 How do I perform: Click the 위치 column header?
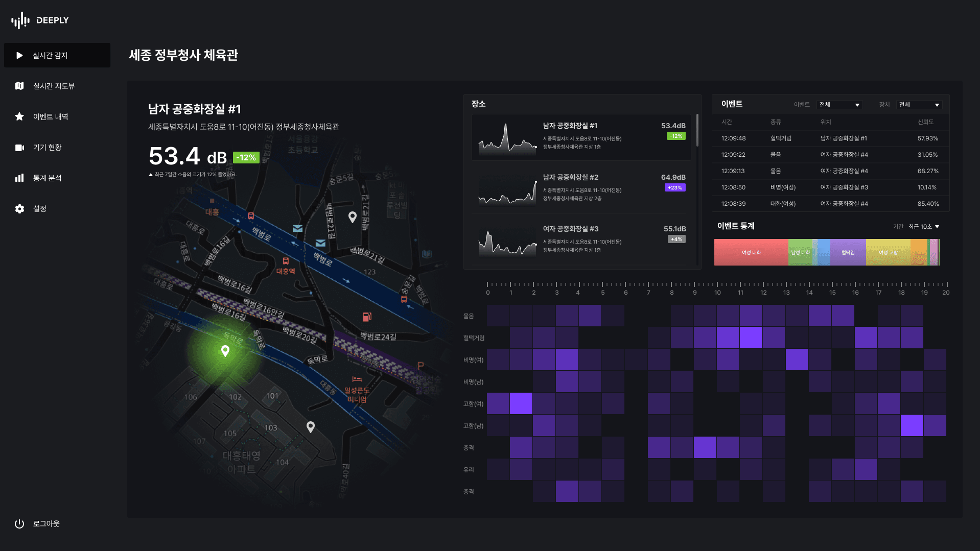826,122
